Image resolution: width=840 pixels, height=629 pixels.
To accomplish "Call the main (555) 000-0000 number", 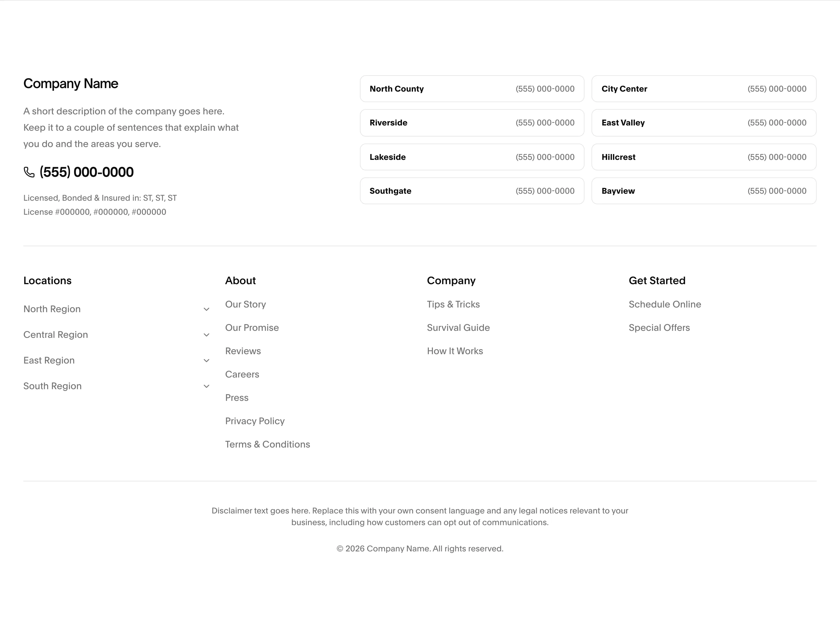I will (87, 172).
